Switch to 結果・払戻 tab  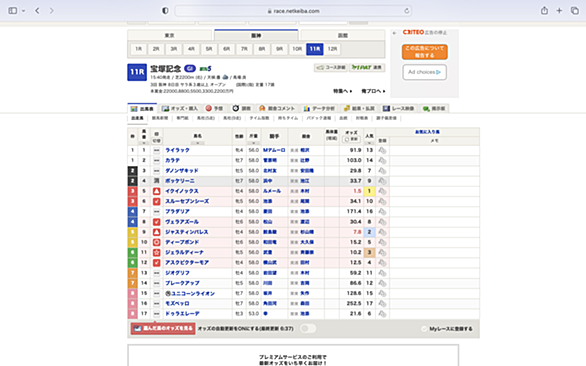tap(359, 108)
